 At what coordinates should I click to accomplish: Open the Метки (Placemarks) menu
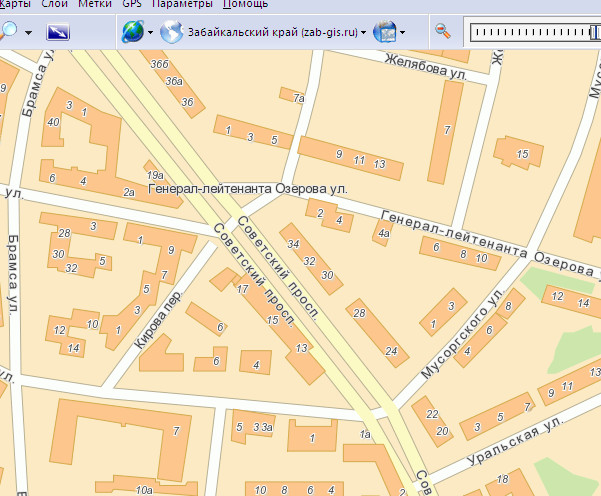96,5
